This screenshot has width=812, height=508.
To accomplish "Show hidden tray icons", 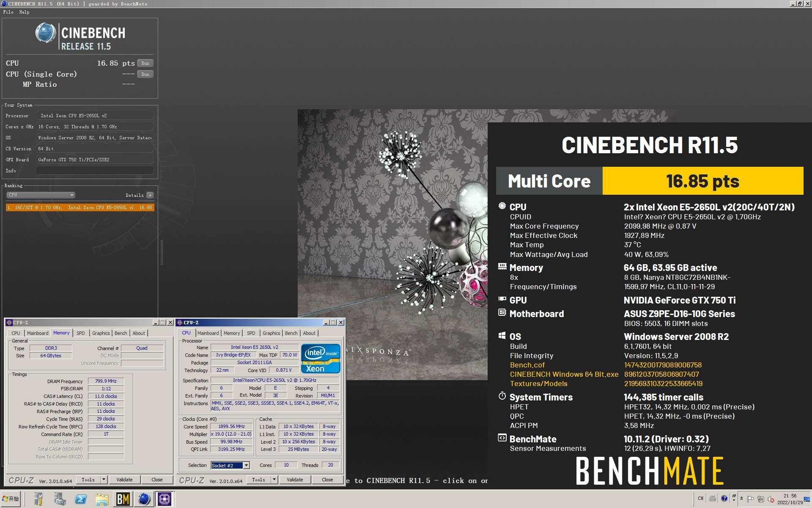I will coord(741,499).
